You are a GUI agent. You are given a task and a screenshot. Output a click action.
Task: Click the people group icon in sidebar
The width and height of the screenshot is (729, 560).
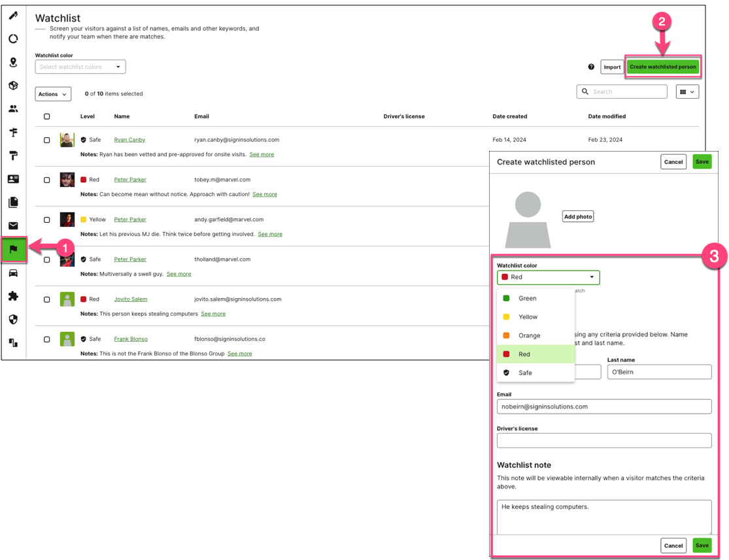(x=13, y=109)
